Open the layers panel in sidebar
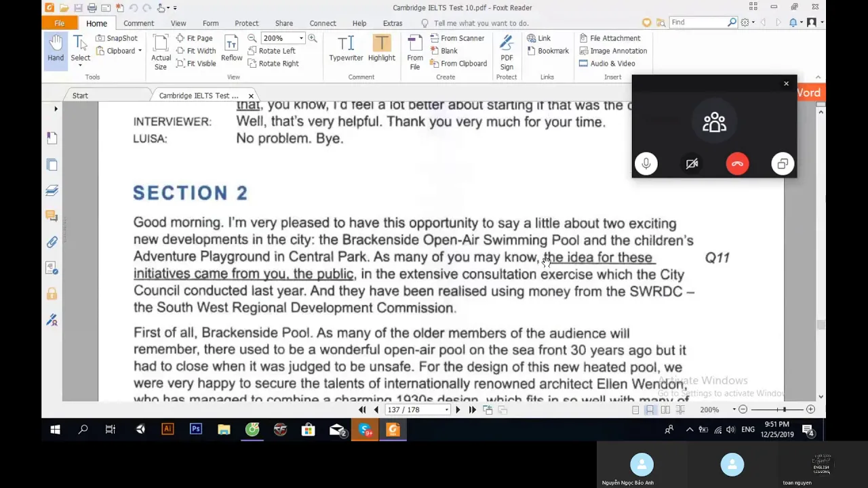Viewport: 868px width, 488px height. click(x=52, y=190)
